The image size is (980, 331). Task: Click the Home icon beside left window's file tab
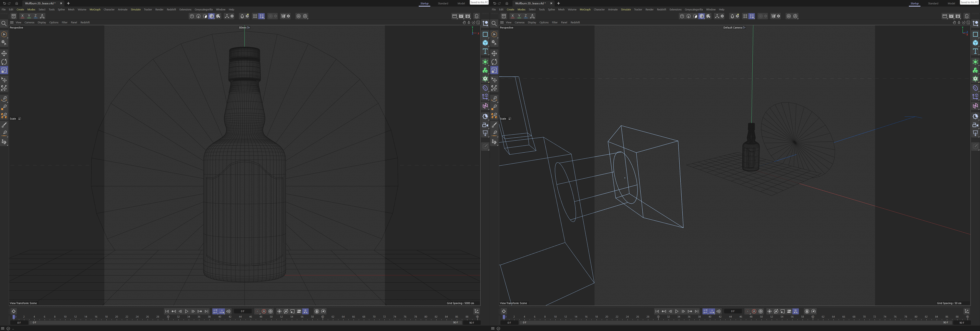(17, 3)
